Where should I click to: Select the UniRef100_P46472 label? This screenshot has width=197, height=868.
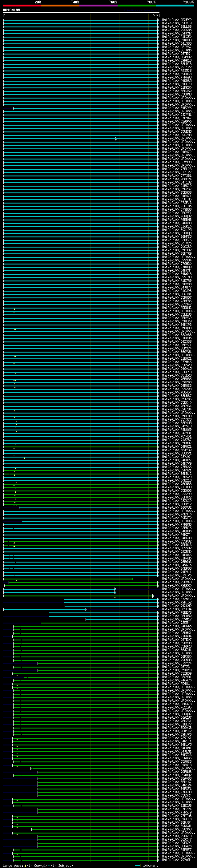[x=177, y=152]
